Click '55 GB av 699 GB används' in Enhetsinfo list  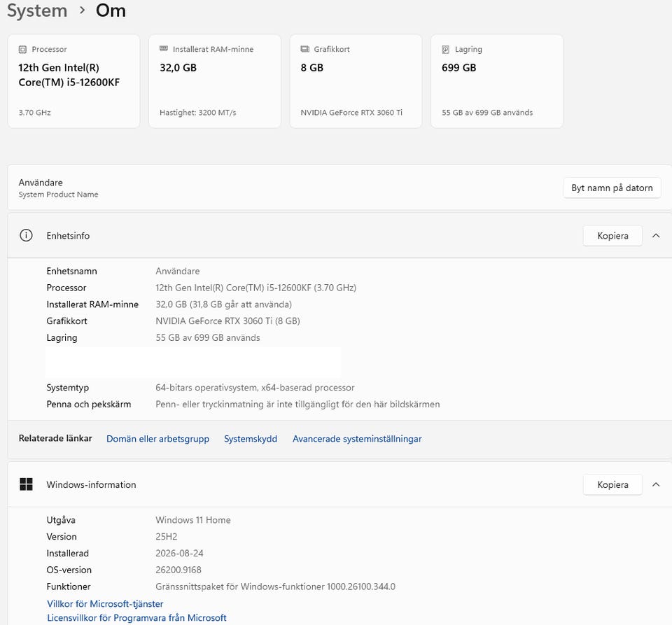click(208, 337)
